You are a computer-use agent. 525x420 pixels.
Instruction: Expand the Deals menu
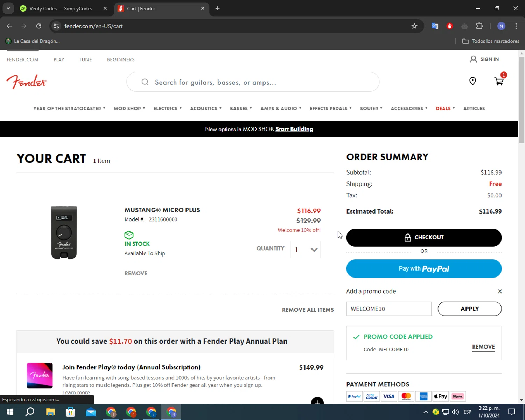point(445,108)
